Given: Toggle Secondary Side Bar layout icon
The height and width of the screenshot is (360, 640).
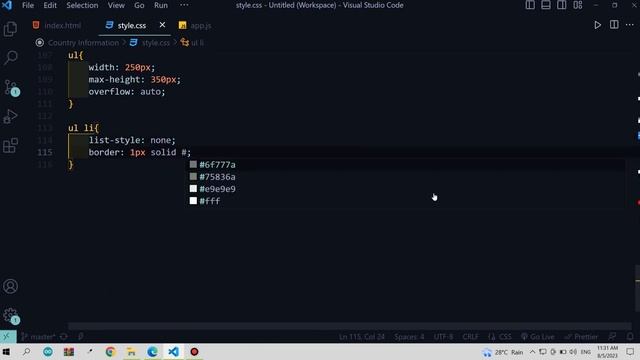Looking at the screenshot, I should click(x=562, y=5).
